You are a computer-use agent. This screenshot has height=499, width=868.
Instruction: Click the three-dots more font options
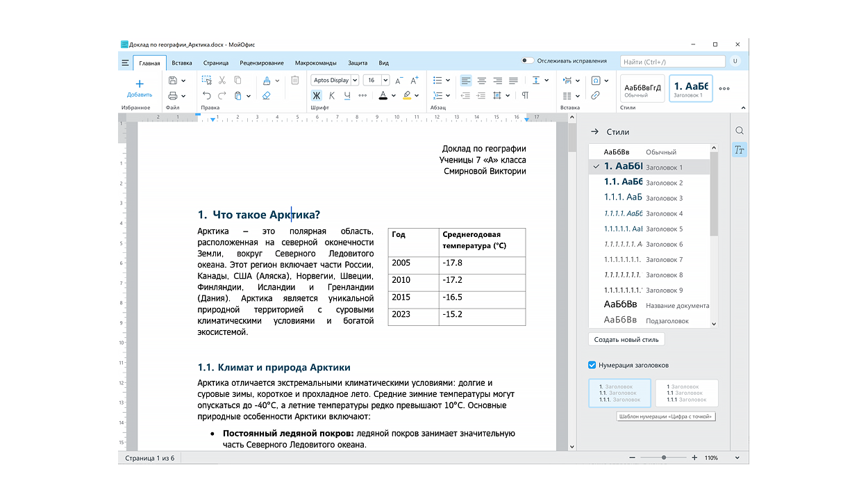click(362, 95)
